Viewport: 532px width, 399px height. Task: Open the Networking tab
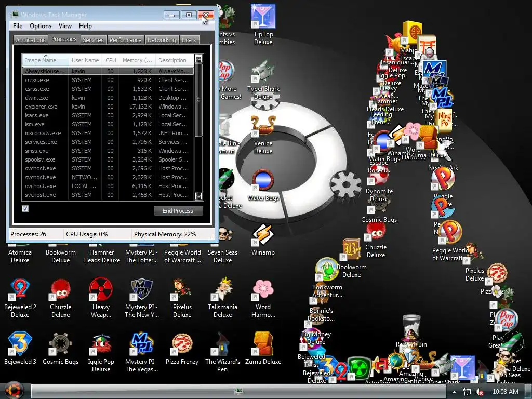point(162,39)
